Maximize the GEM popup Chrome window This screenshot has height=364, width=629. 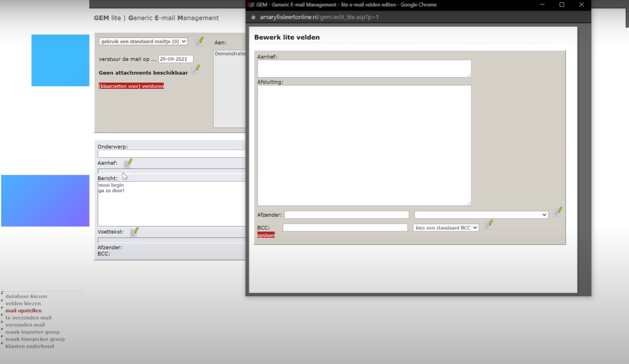pyautogui.click(x=561, y=4)
